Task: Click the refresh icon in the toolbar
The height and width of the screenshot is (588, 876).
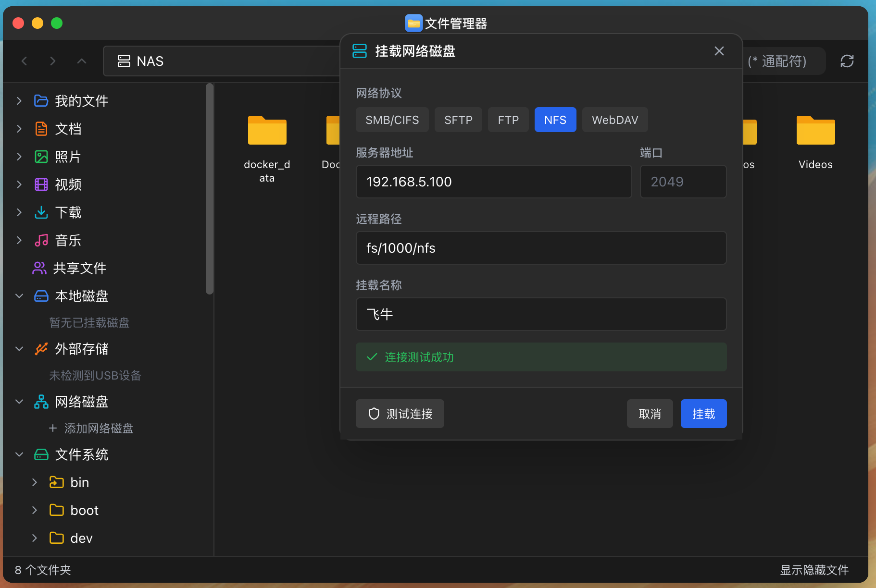Action: (847, 61)
